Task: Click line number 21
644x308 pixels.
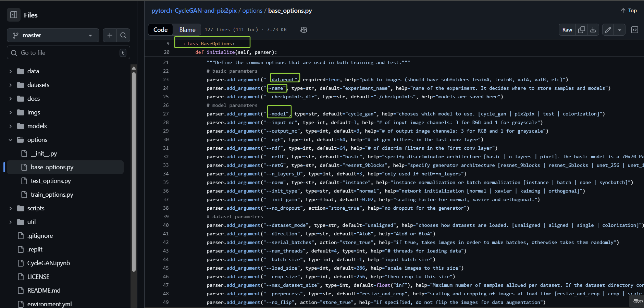Action: tap(166, 62)
